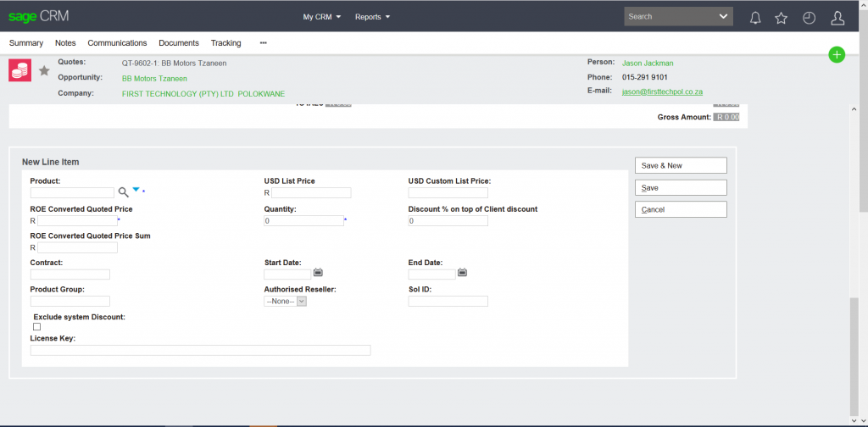This screenshot has width=868, height=427.
Task: Expand the Search box dropdown arrow
Action: tap(723, 16)
